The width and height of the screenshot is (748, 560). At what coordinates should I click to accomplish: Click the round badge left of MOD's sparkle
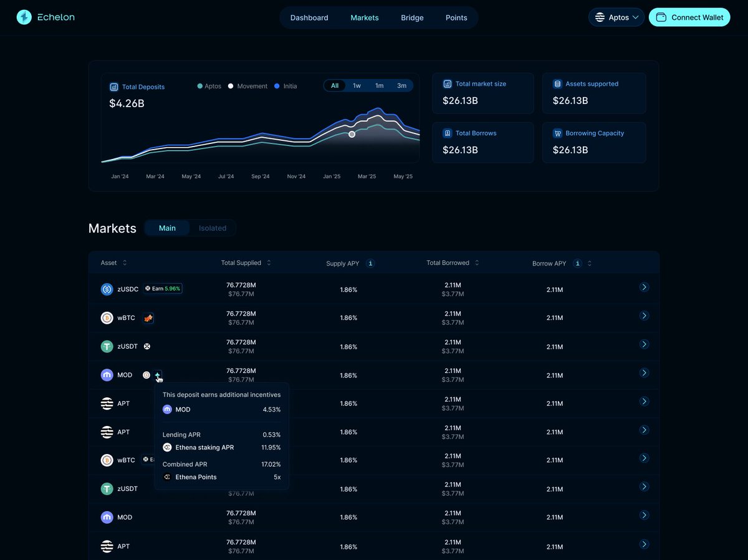[146, 375]
